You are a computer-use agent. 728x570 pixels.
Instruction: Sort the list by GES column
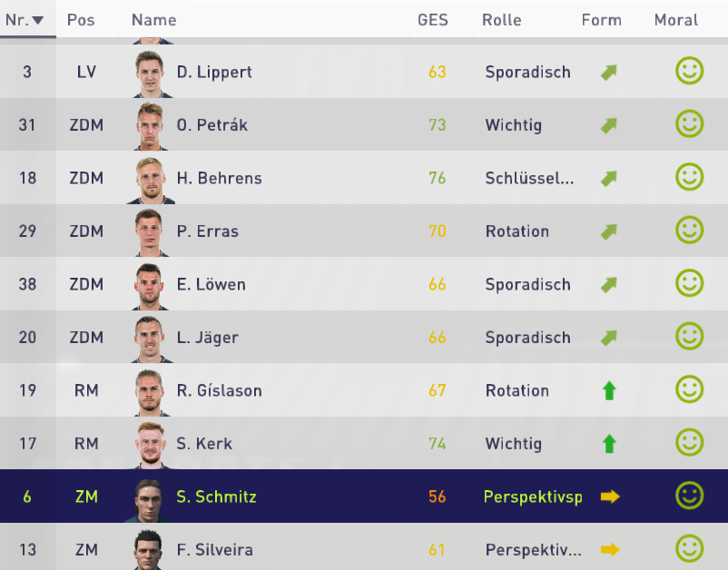click(x=432, y=20)
